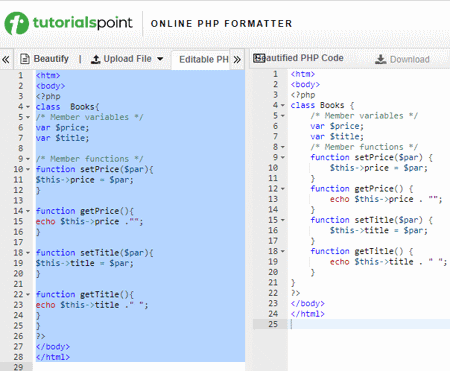Collapse Member variables comment fold, left editor line 5
The width and height of the screenshot is (450, 371).
(28, 117)
